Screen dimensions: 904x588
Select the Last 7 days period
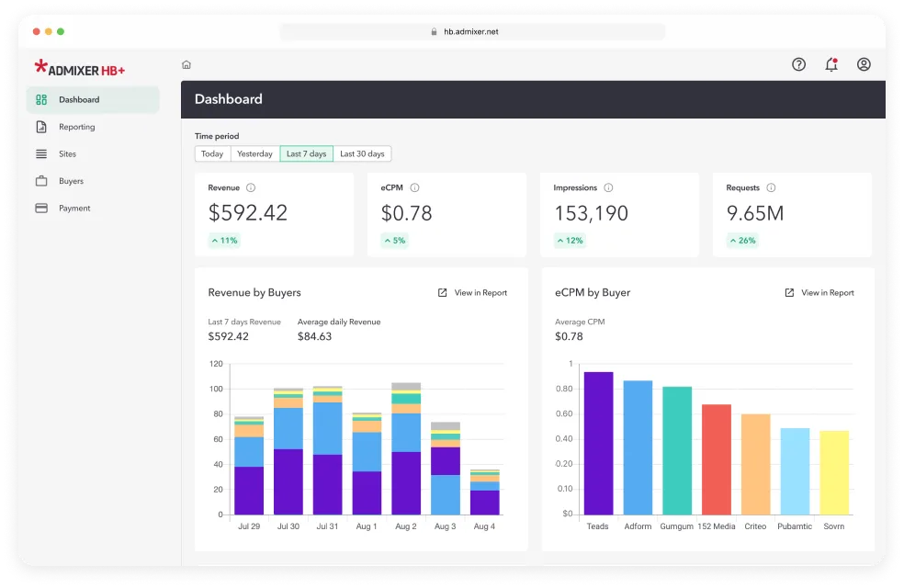306,154
